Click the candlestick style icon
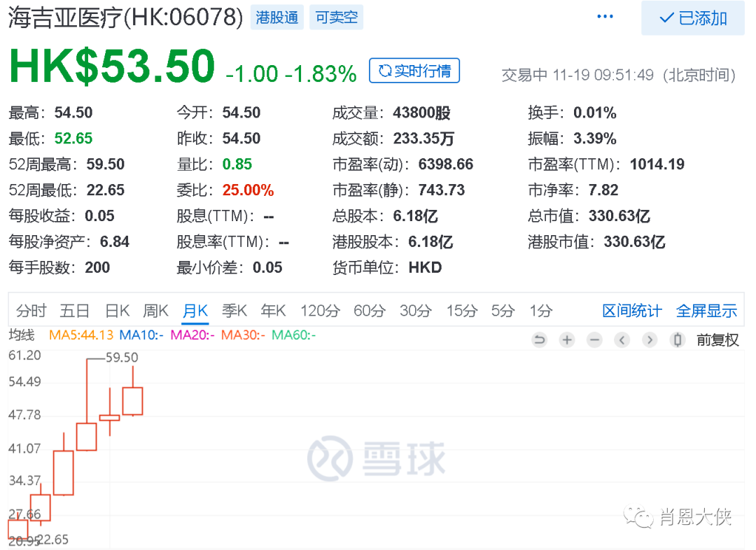Screen dimensions: 756x550 [x=678, y=340]
